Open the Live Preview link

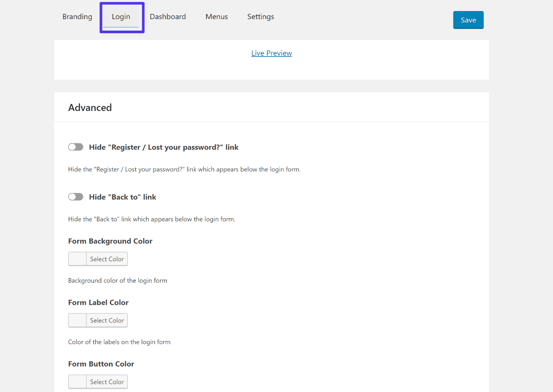[x=271, y=53]
